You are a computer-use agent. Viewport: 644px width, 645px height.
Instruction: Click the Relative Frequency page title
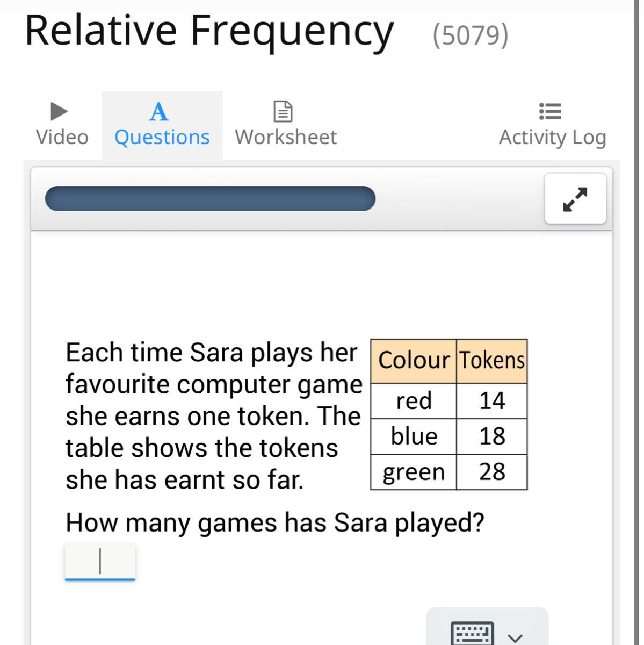tap(209, 31)
